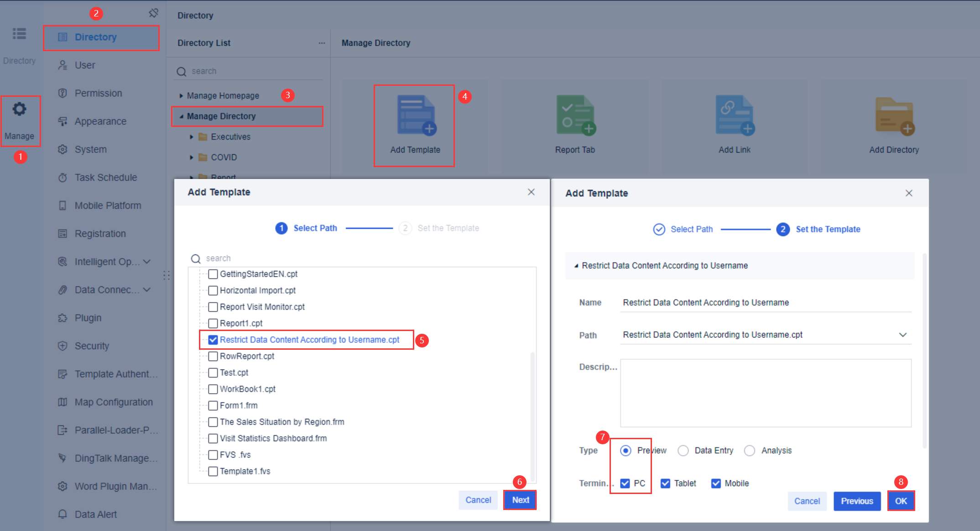Image resolution: width=980 pixels, height=531 pixels.
Task: Click the Task Schedule clock icon
Action: click(63, 178)
